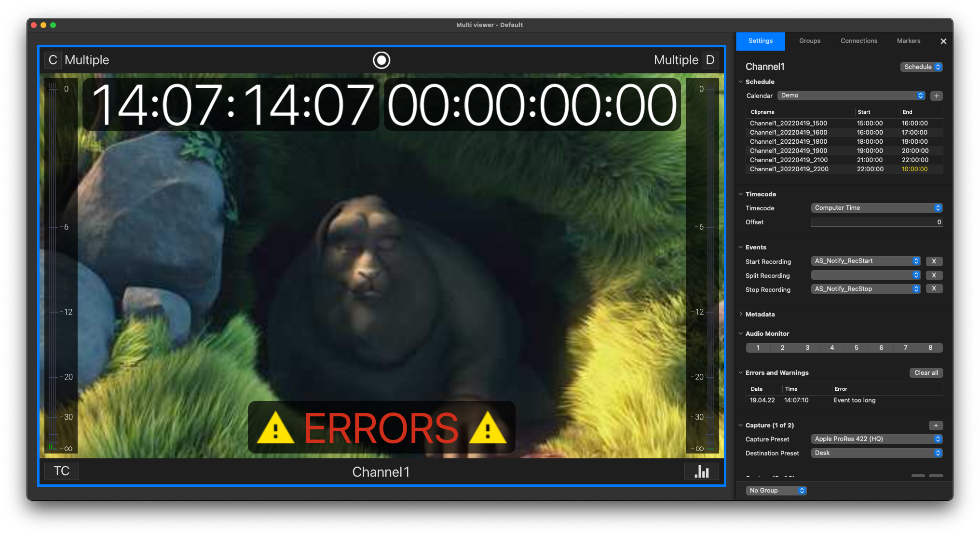980x536 pixels.
Task: Expand the Metadata section
Action: (741, 314)
